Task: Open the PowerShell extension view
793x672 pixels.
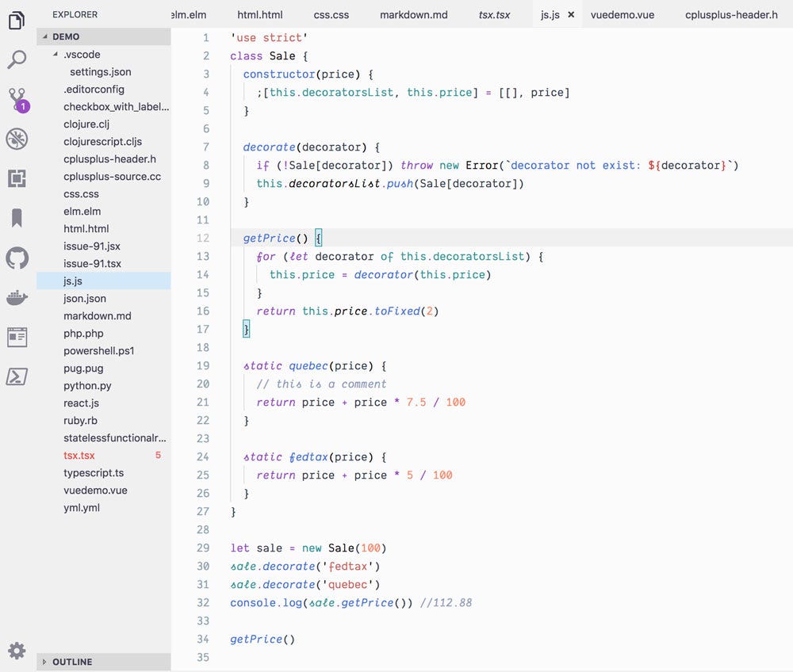Action: coord(17,372)
